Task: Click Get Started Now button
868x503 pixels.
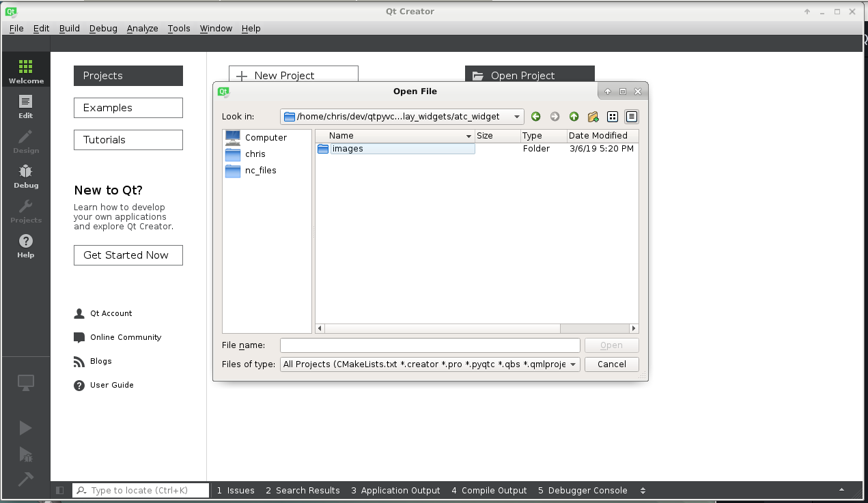Action: tap(128, 255)
